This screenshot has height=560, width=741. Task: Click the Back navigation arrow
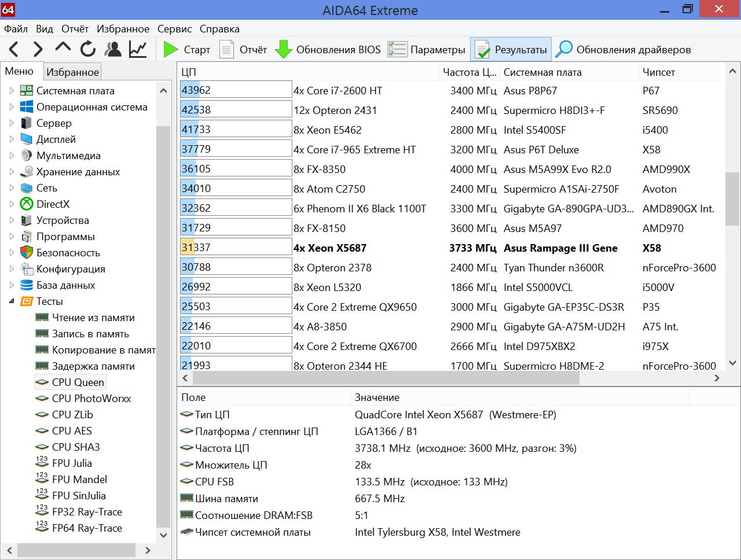pos(14,50)
